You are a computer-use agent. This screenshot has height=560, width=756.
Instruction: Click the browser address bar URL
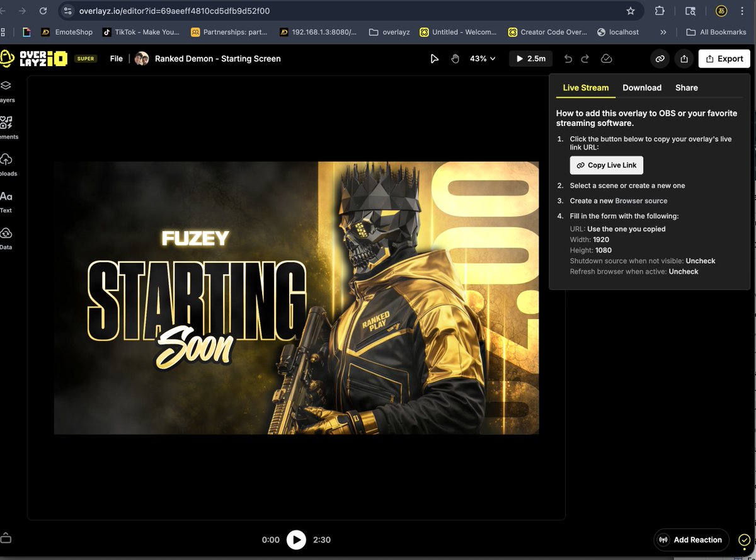[x=174, y=11]
